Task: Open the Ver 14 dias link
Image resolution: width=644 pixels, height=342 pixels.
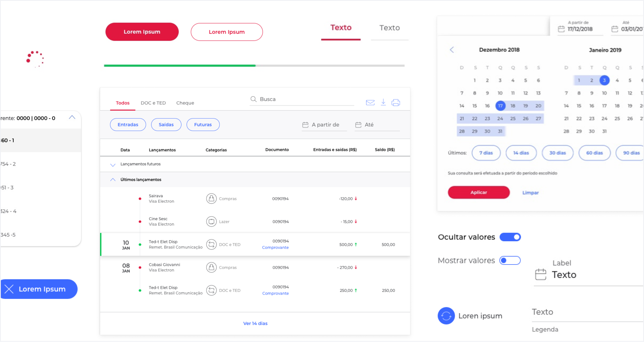Action: pos(255,324)
